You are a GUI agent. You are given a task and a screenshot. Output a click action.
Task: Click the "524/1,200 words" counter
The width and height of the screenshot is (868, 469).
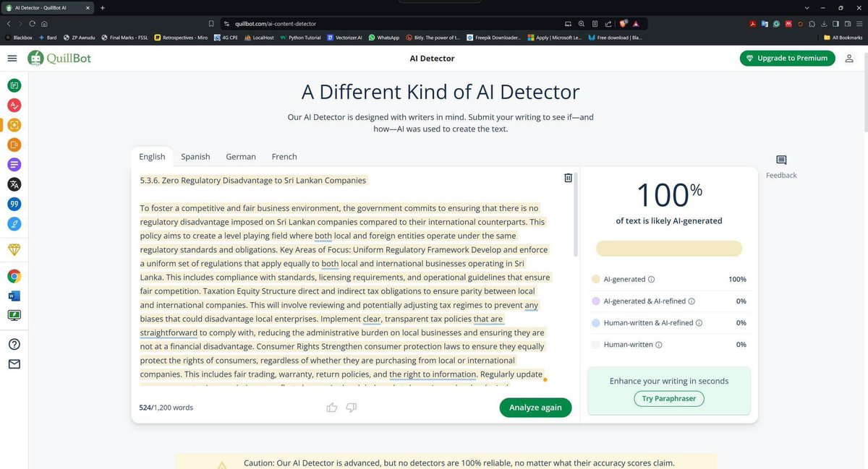pyautogui.click(x=166, y=408)
